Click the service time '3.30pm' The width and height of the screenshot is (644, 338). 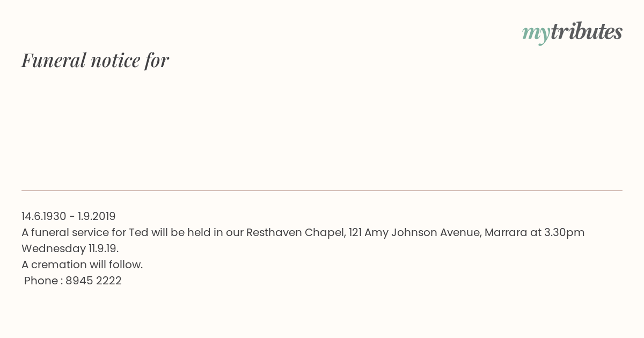click(x=565, y=233)
